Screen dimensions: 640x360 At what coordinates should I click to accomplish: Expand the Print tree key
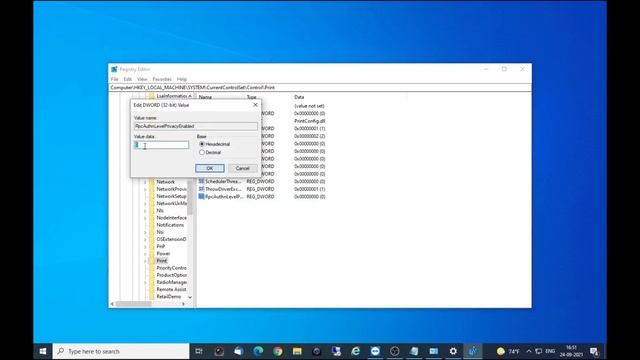pyautogui.click(x=145, y=261)
